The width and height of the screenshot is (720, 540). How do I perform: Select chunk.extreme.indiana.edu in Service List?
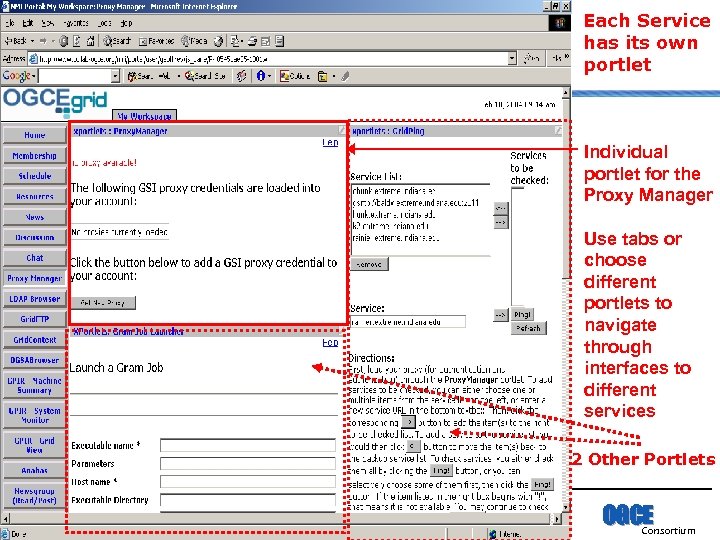394,191
